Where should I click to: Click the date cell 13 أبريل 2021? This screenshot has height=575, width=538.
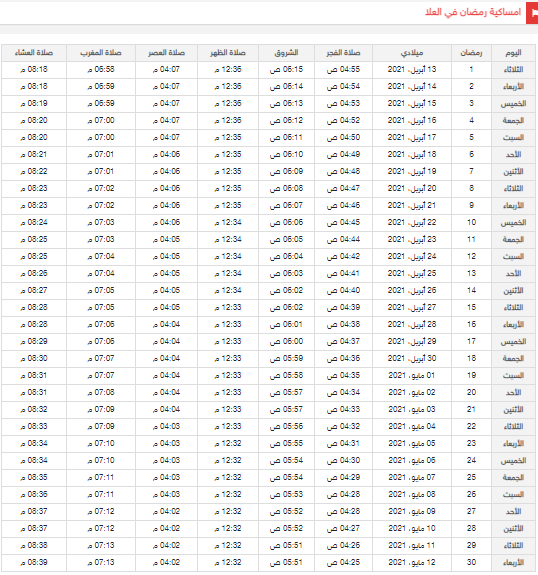coord(412,69)
